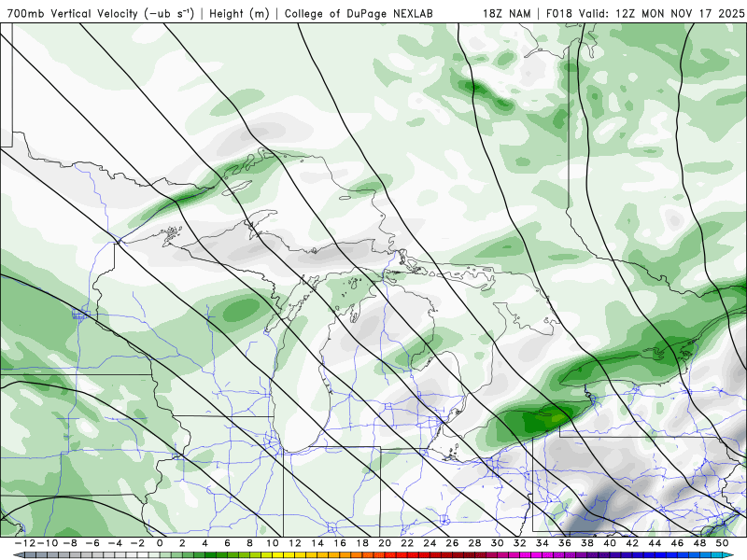Select colorbar value 8
The height and width of the screenshot is (560, 747).
coord(249,543)
